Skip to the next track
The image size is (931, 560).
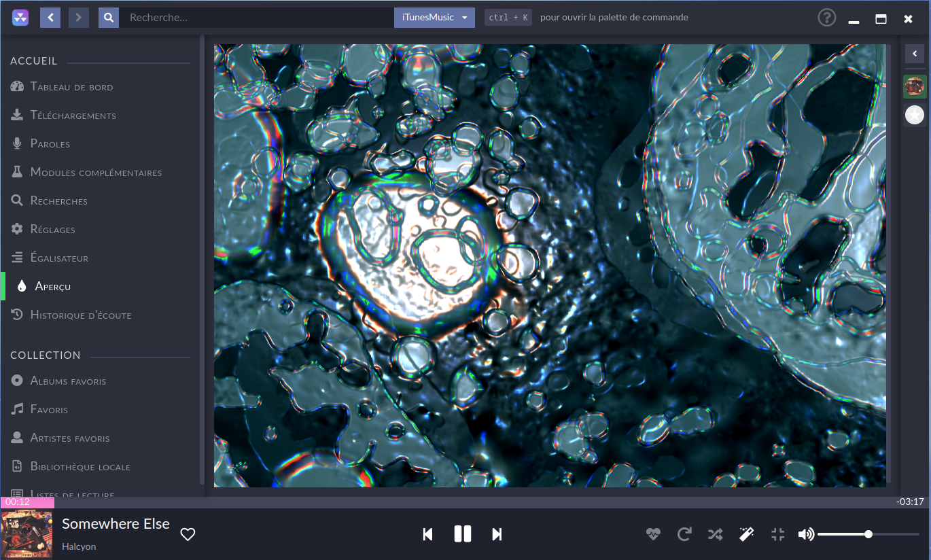pos(497,534)
